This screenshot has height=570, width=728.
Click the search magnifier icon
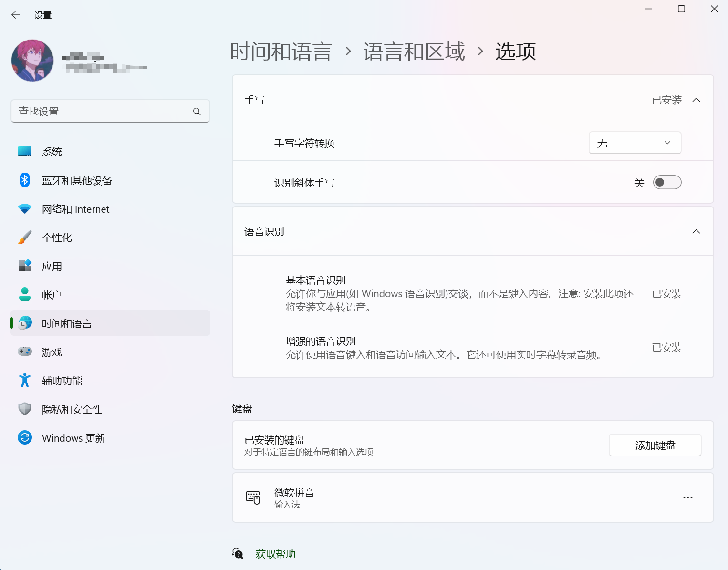197,112
